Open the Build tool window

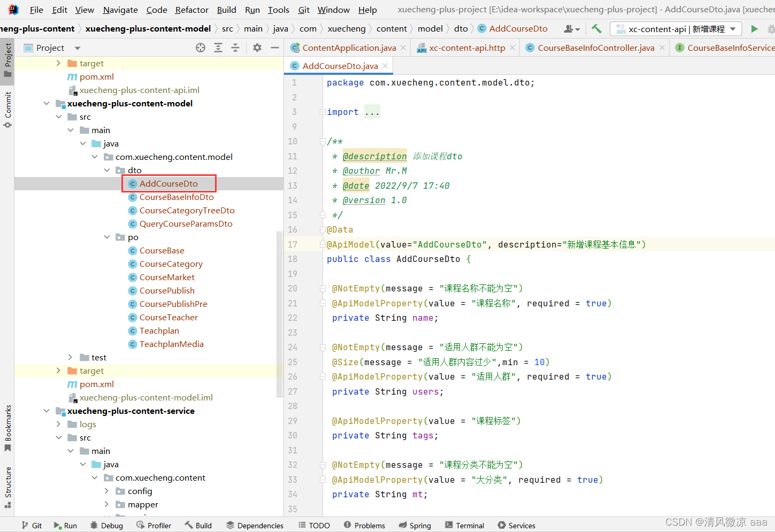(198, 526)
